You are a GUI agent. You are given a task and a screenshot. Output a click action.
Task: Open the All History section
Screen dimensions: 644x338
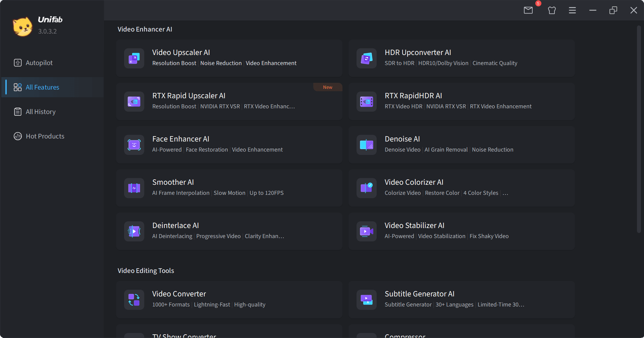[x=41, y=112]
